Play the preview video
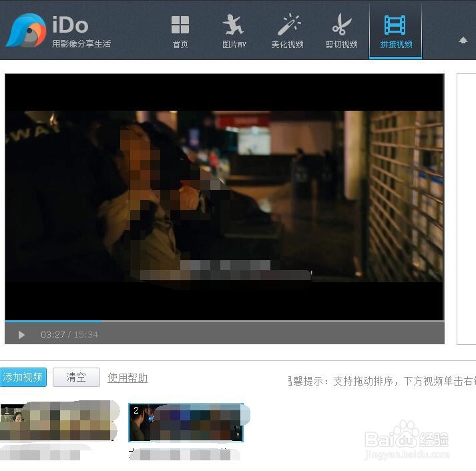Screen dimensions: 476x471 tap(21, 335)
